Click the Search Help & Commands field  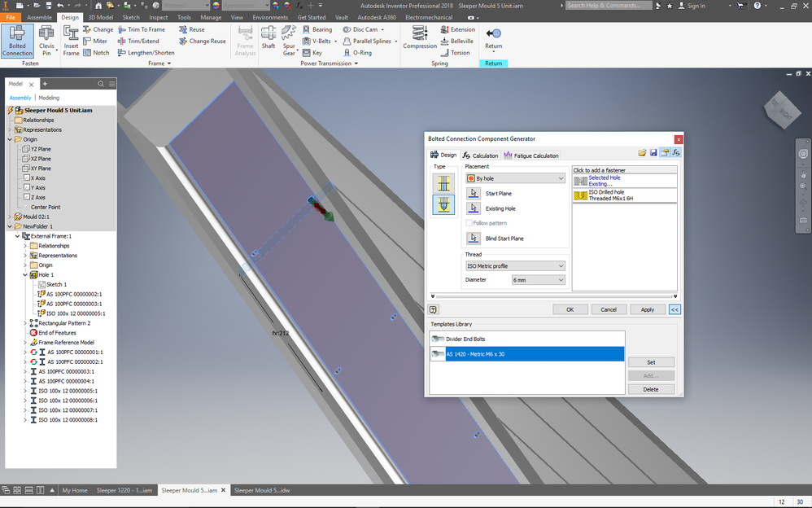click(x=608, y=5)
